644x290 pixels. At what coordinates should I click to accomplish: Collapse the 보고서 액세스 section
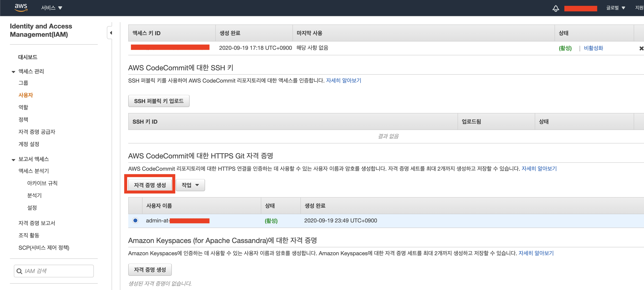pyautogui.click(x=13, y=160)
